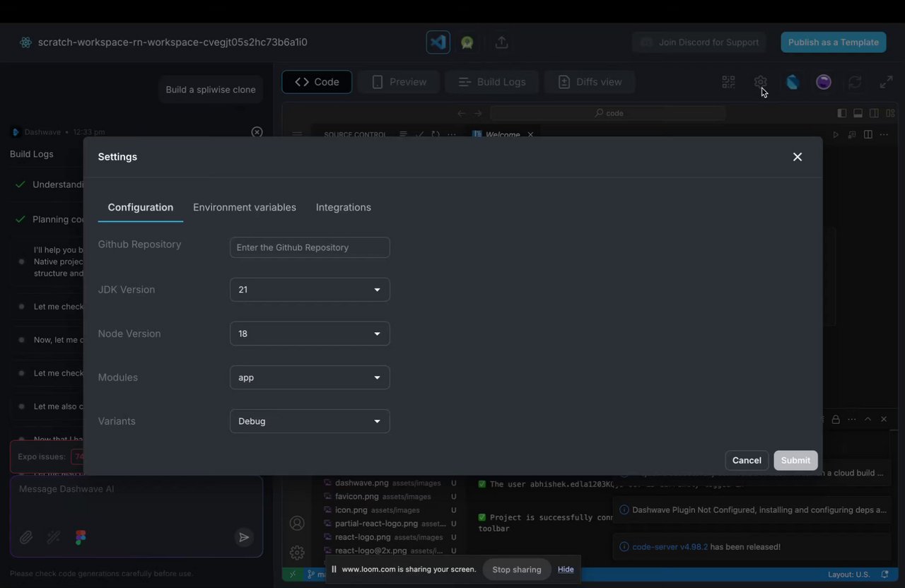Click the Layout: U.S. status bar entry
This screenshot has height=588, width=905.
point(850,575)
